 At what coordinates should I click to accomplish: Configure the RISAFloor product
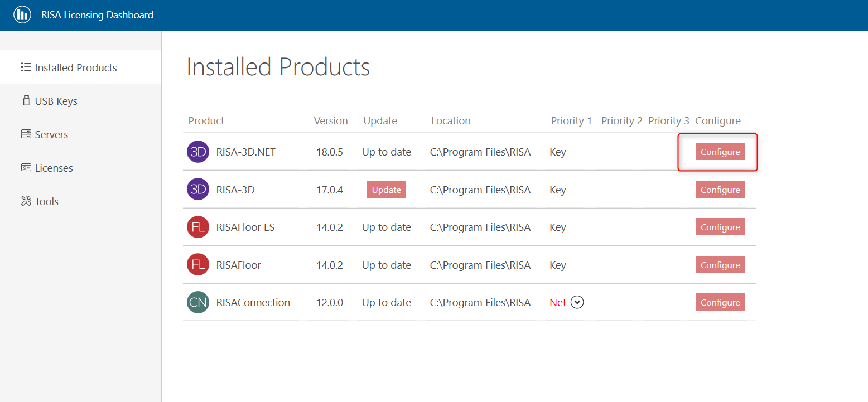tap(720, 265)
